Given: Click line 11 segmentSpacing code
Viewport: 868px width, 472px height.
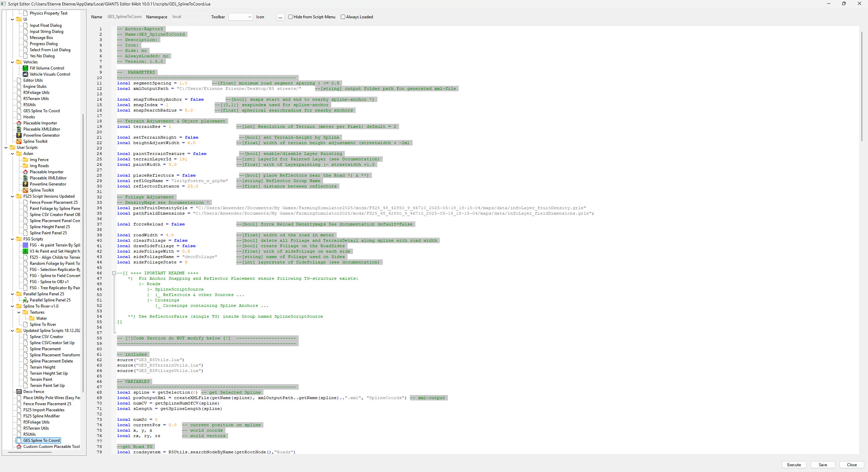Looking at the screenshot, I should 152,83.
